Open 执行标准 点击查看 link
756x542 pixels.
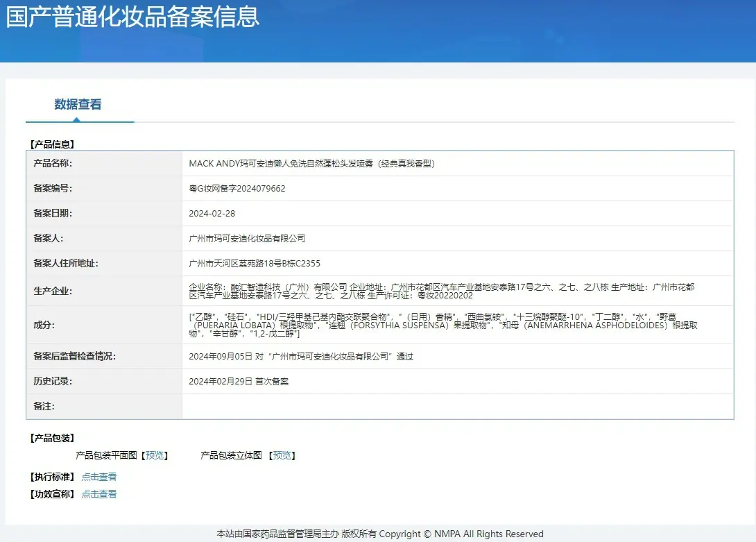point(99,477)
